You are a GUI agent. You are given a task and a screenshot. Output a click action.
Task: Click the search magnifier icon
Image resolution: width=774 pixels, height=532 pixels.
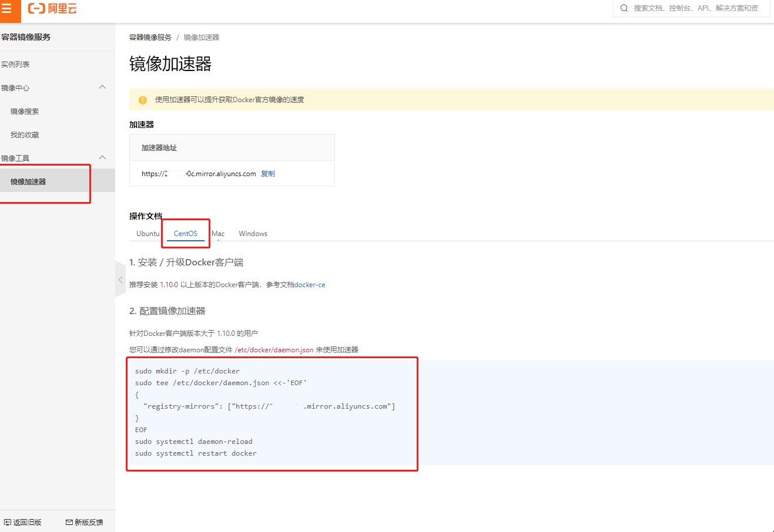(x=624, y=8)
